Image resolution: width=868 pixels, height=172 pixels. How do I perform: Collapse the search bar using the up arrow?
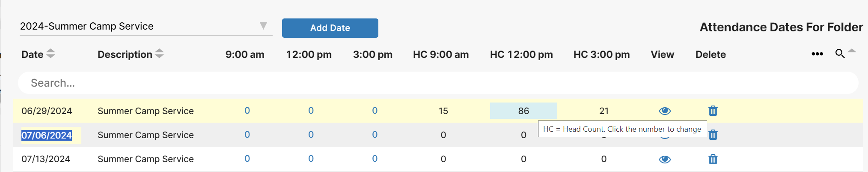click(x=852, y=51)
